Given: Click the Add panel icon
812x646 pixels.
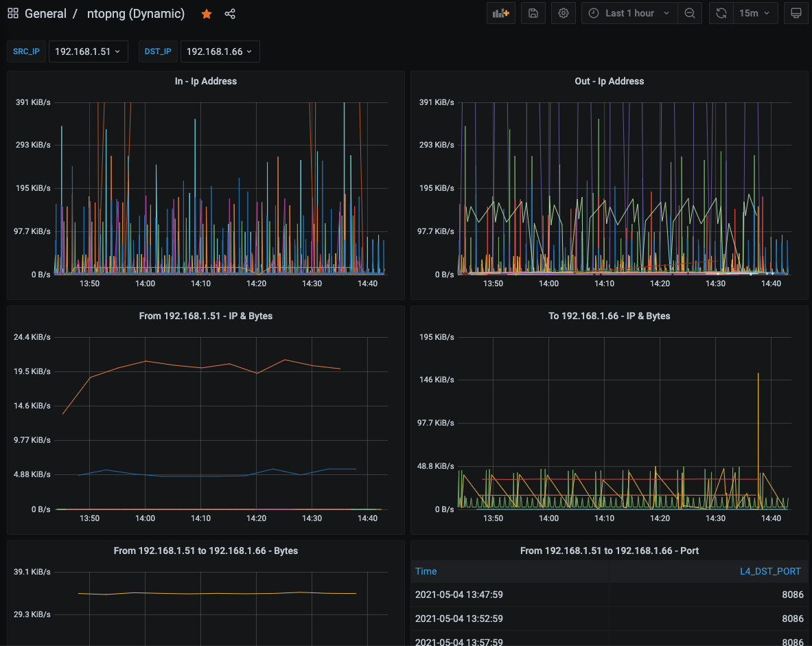Looking at the screenshot, I should tap(500, 13).
